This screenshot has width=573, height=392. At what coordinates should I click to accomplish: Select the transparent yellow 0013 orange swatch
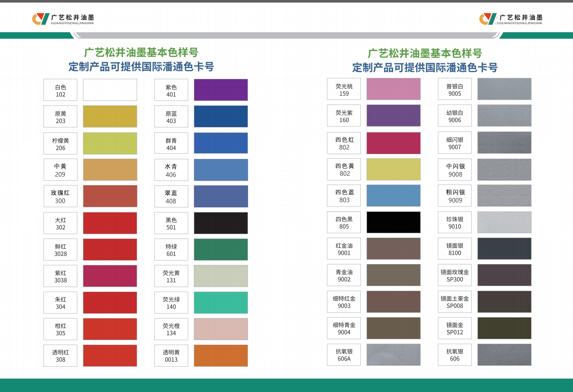point(221,356)
